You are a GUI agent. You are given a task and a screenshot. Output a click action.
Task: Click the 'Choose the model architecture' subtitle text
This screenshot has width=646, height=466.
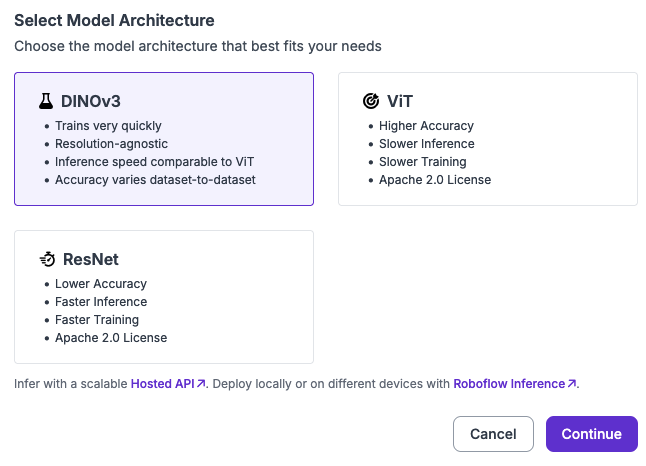[x=198, y=46]
